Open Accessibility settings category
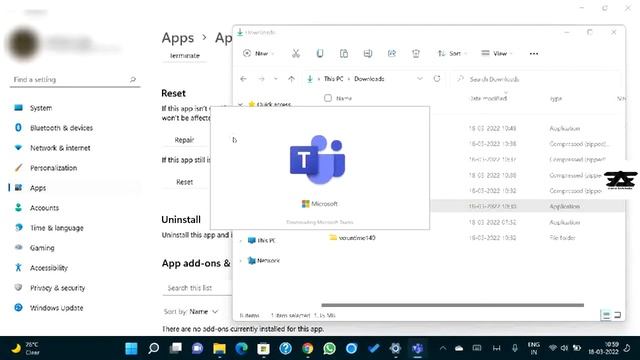This screenshot has height=360, width=640. [74, 268]
